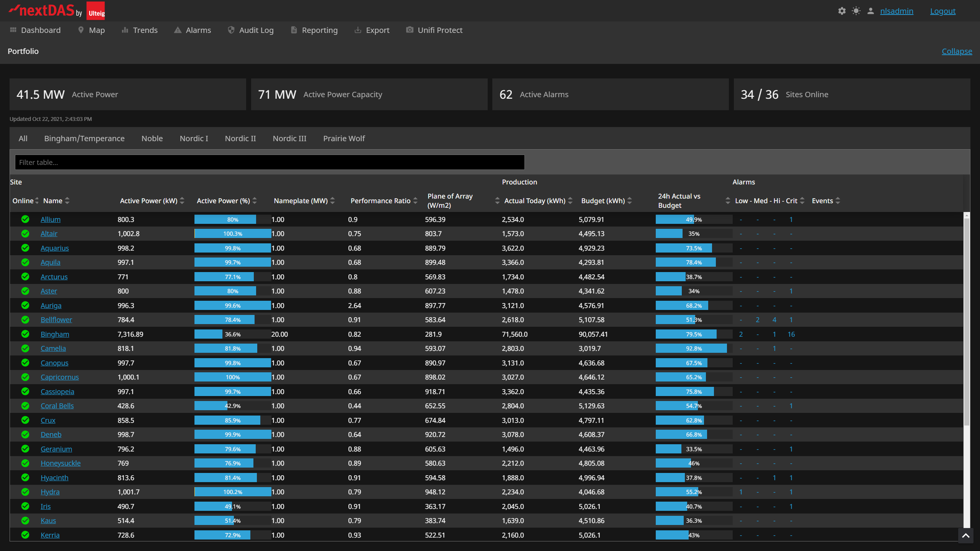Image resolution: width=980 pixels, height=551 pixels.
Task: Click the Unifi Protect camera icon
Action: pyautogui.click(x=410, y=30)
